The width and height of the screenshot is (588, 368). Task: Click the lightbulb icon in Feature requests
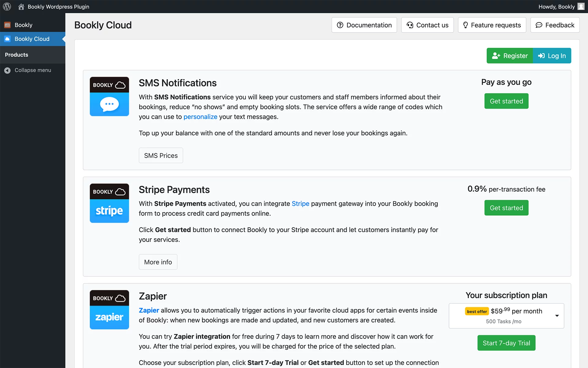pyautogui.click(x=466, y=25)
